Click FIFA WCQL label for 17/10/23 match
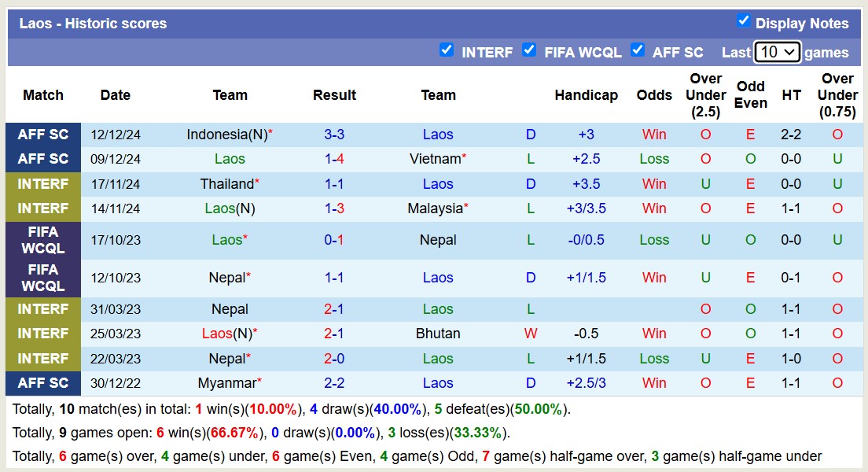This screenshot has height=472, width=868. coord(43,240)
